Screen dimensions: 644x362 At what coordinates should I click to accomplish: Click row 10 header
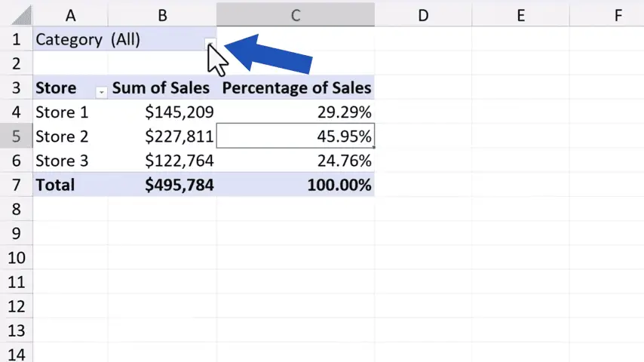click(x=16, y=258)
